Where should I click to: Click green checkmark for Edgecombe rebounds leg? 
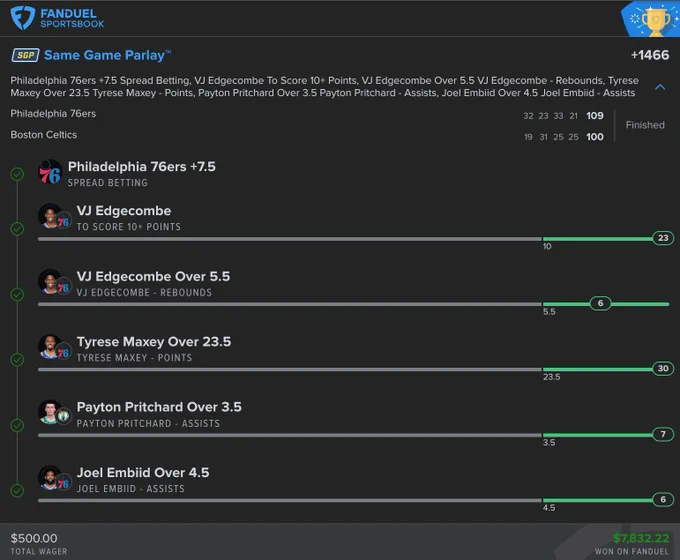click(x=17, y=295)
